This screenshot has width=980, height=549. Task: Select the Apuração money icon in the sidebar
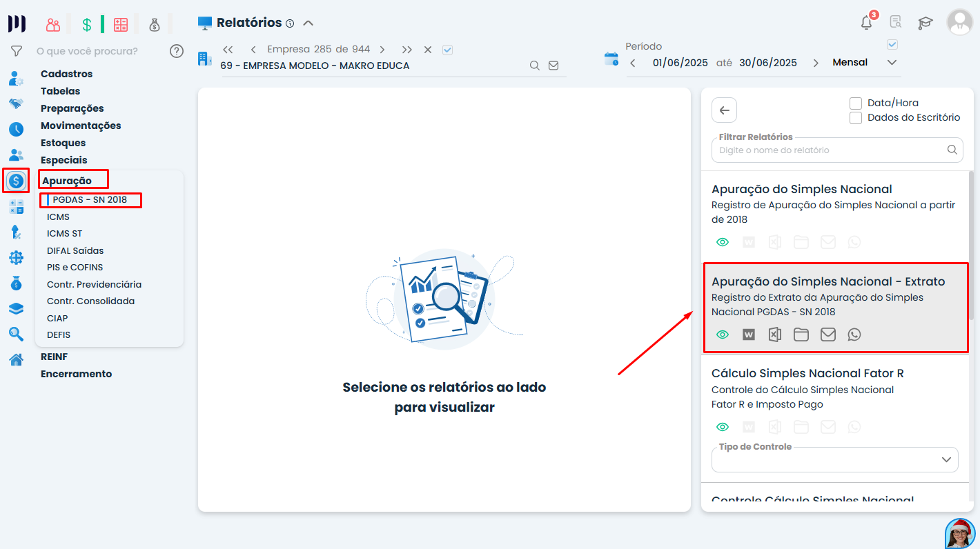pos(15,180)
